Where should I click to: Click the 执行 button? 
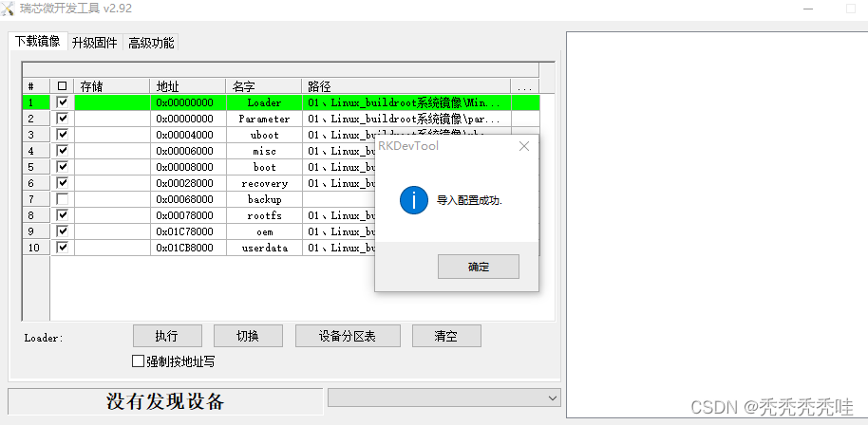pyautogui.click(x=167, y=336)
